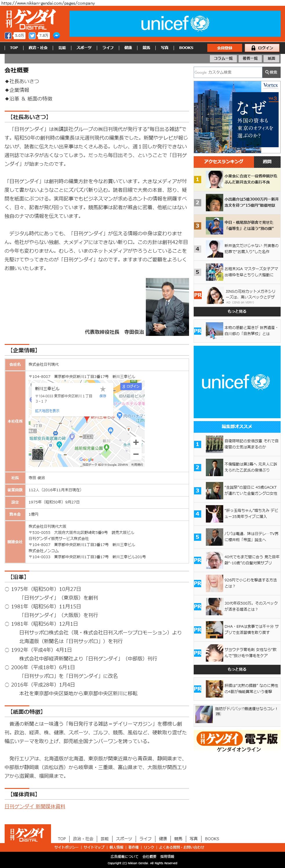This screenshot has height=868, width=285.
Task: Open 健康 in the navigation bar
Action: click(x=128, y=48)
